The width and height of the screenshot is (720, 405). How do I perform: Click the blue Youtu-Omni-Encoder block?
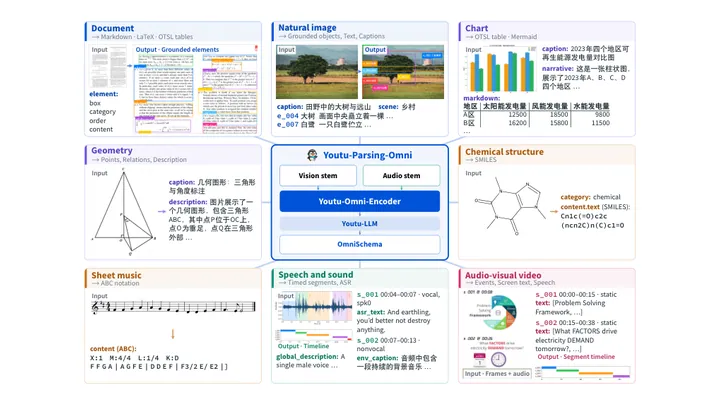pyautogui.click(x=360, y=201)
